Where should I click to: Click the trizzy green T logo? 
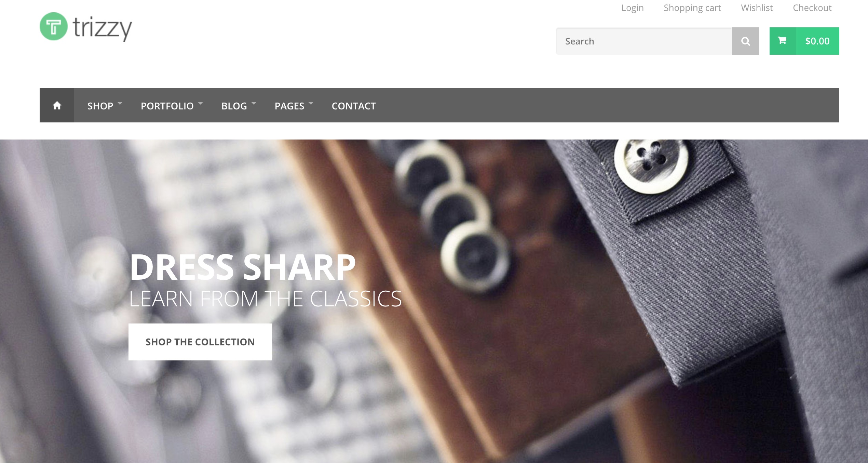53,26
